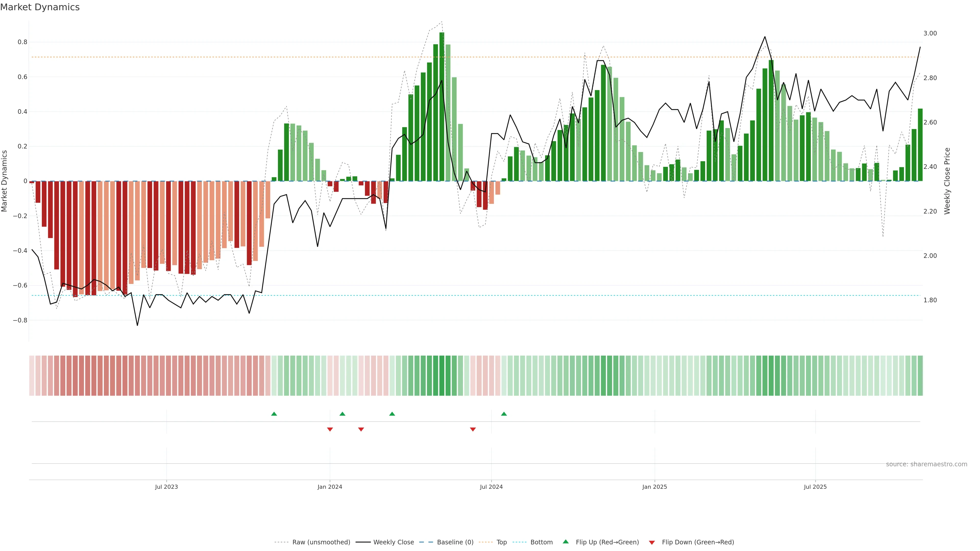Viewport: 980px width, 551px height.
Task: Toggle the Top threshold legend entry
Action: [501, 542]
